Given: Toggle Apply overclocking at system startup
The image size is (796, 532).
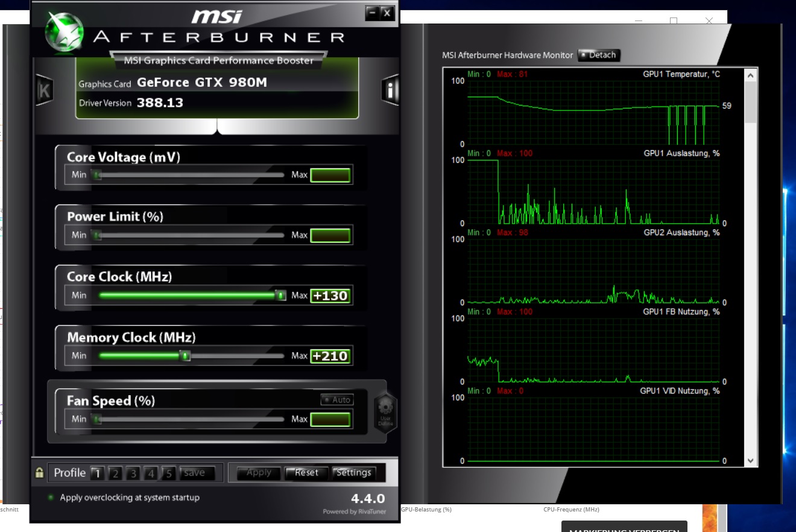Looking at the screenshot, I should (51, 498).
